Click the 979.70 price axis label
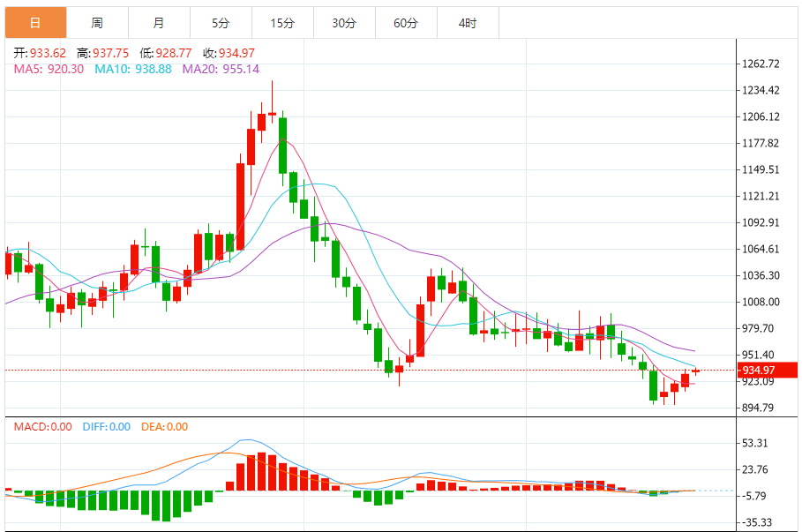Image resolution: width=802 pixels, height=532 pixels. [758, 328]
